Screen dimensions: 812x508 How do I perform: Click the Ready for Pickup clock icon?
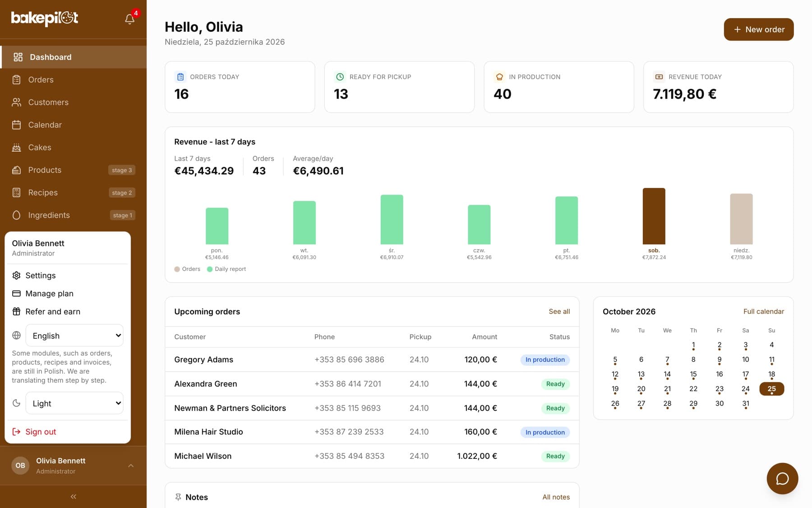[340, 77]
